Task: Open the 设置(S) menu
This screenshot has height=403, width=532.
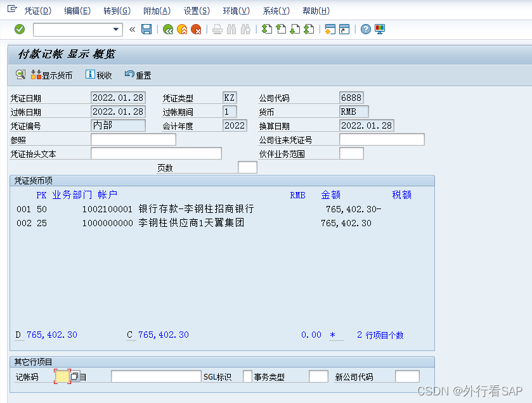Action: pyautogui.click(x=197, y=11)
